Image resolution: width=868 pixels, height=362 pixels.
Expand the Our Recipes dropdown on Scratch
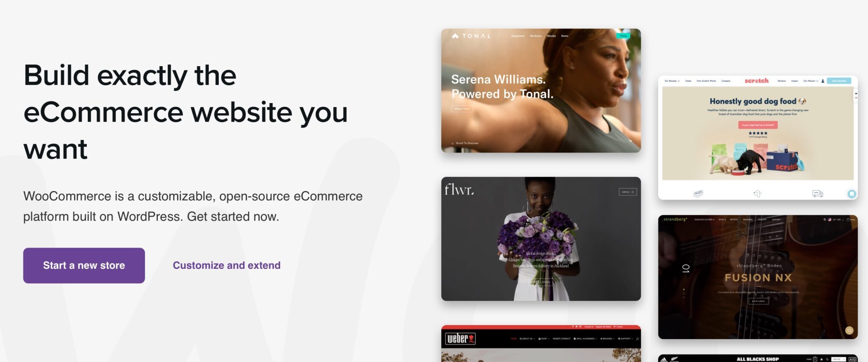click(672, 81)
